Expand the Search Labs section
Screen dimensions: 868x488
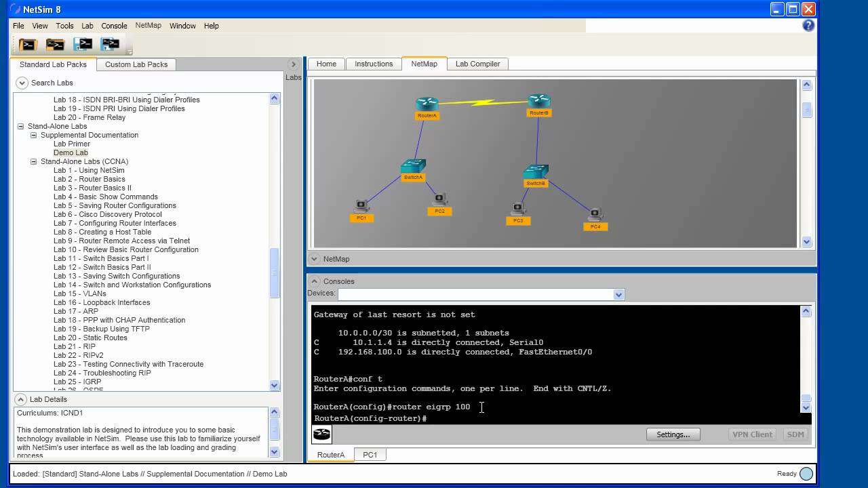[x=22, y=83]
